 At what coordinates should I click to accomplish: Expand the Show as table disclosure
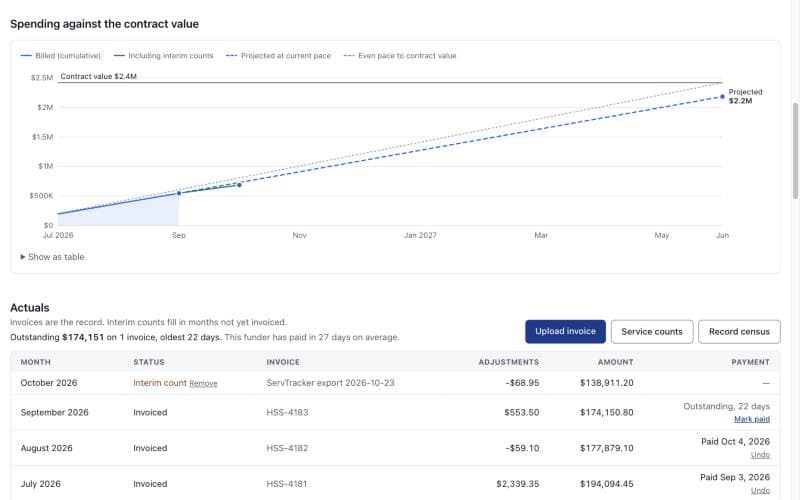coord(52,257)
